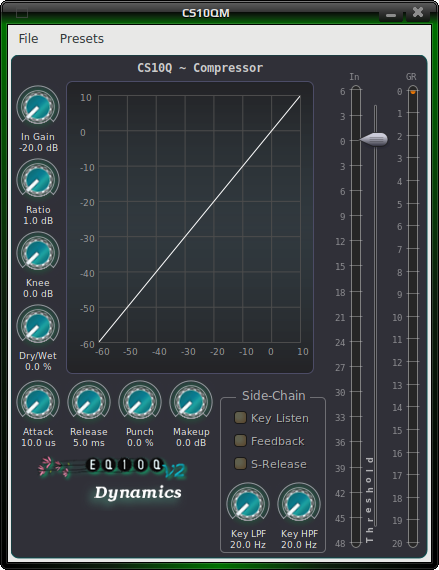Open the File menu
This screenshot has width=439, height=570.
pyautogui.click(x=28, y=39)
